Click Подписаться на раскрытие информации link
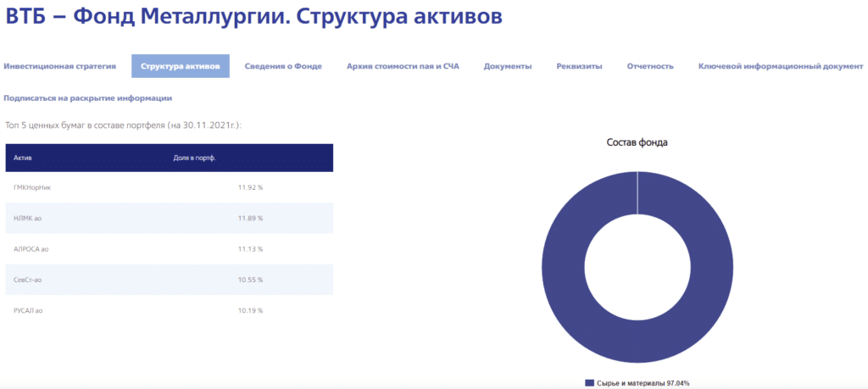 (88, 98)
